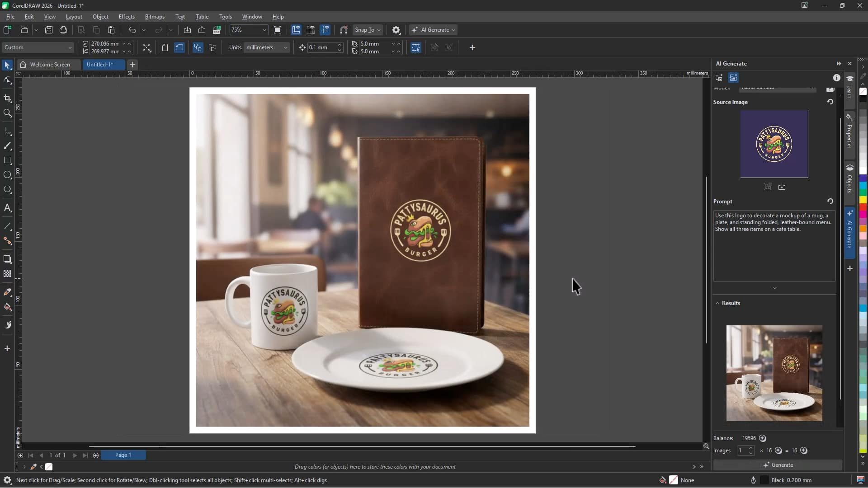Close the AI Generate docker
This screenshot has width=868, height=488.
849,64
